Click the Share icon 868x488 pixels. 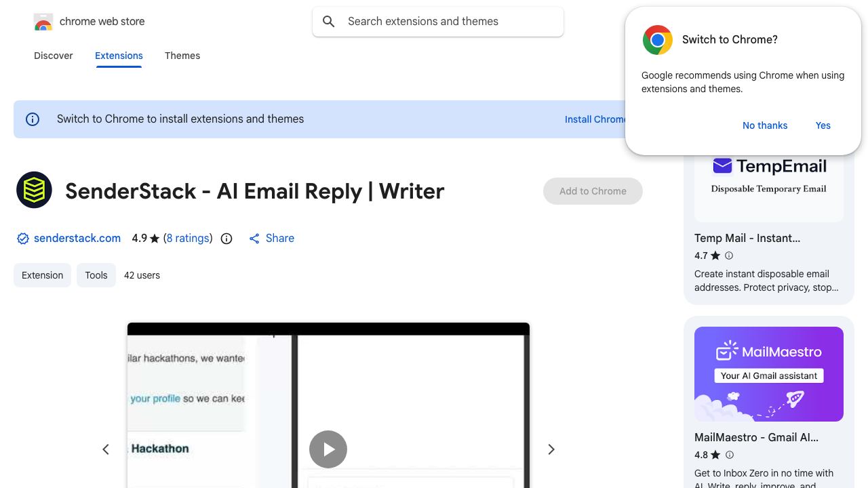pyautogui.click(x=254, y=239)
